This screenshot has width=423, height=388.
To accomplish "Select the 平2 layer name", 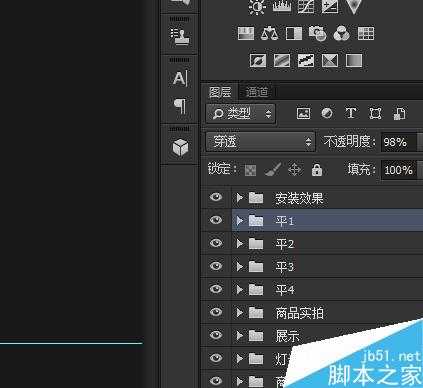I will (x=285, y=244).
